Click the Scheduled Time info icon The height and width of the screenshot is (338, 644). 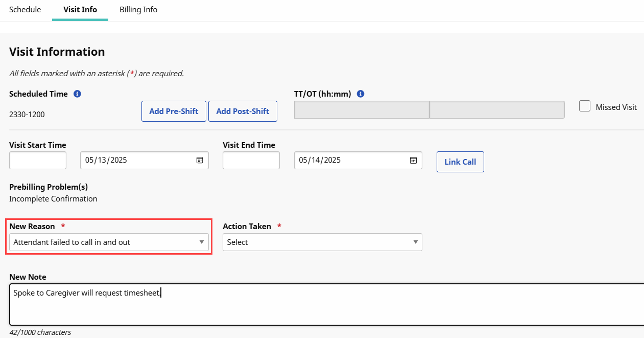77,94
